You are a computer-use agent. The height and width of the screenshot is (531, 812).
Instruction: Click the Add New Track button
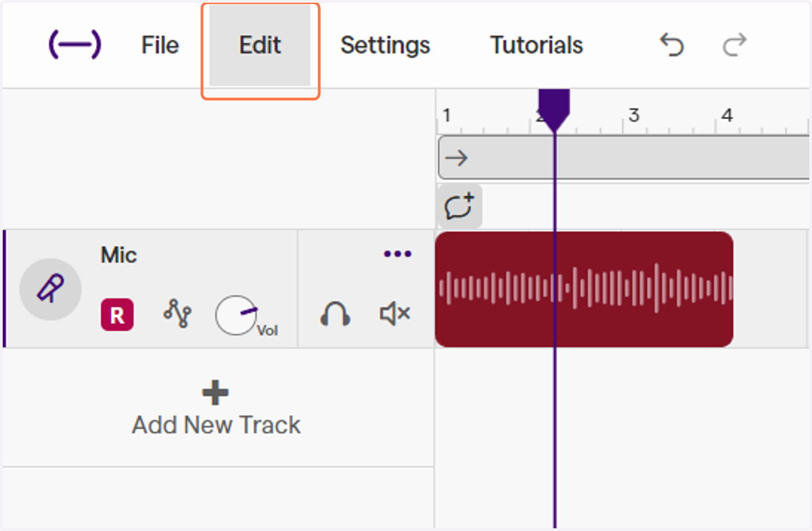[217, 409]
